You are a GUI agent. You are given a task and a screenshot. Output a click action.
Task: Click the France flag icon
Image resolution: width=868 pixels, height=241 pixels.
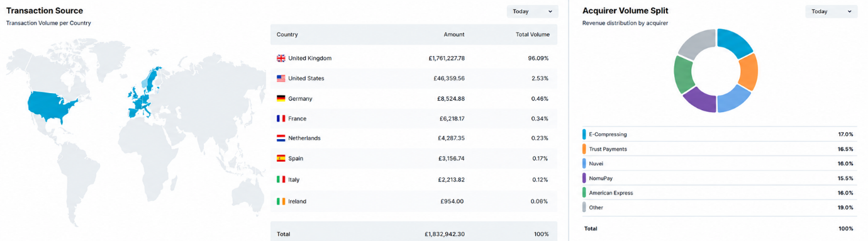pyautogui.click(x=281, y=118)
